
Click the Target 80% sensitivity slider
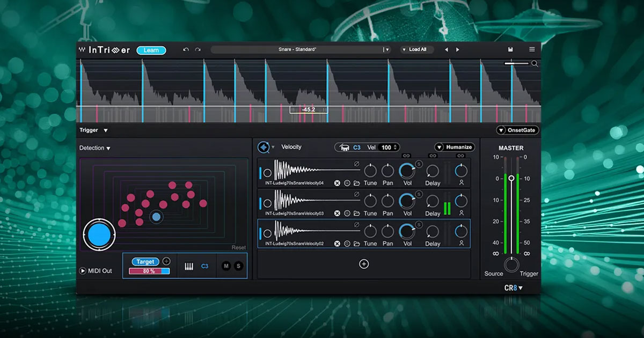pyautogui.click(x=149, y=271)
